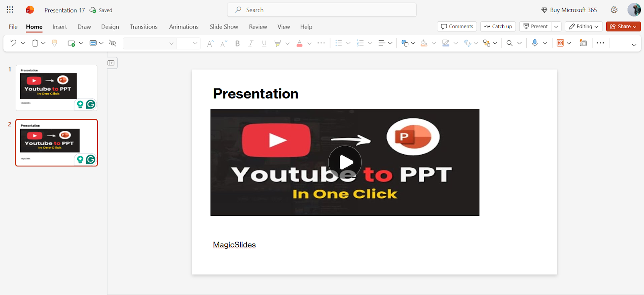
Task: Open the Designer ideas pane icon
Action: click(x=583, y=43)
